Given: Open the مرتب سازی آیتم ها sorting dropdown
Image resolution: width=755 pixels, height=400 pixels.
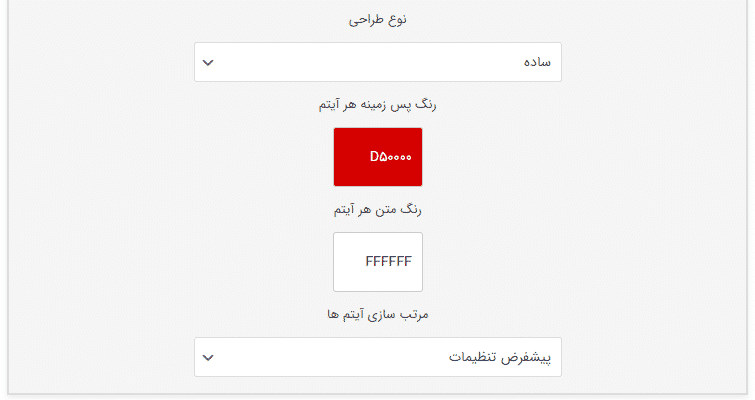Looking at the screenshot, I should coord(378,357).
